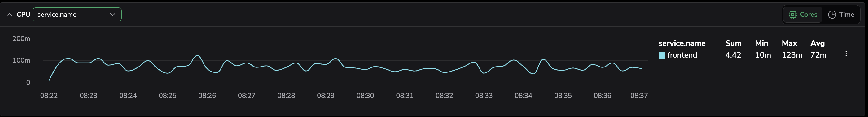
Task: Open the service.name group-by dropdown
Action: tap(77, 15)
